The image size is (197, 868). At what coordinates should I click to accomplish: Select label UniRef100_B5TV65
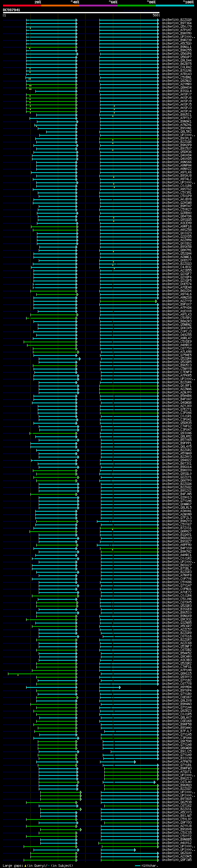pos(177,440)
